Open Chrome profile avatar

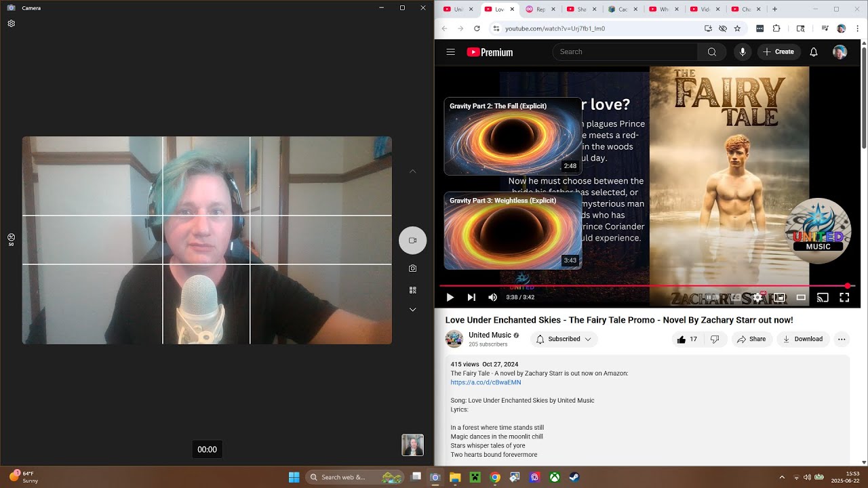(841, 28)
